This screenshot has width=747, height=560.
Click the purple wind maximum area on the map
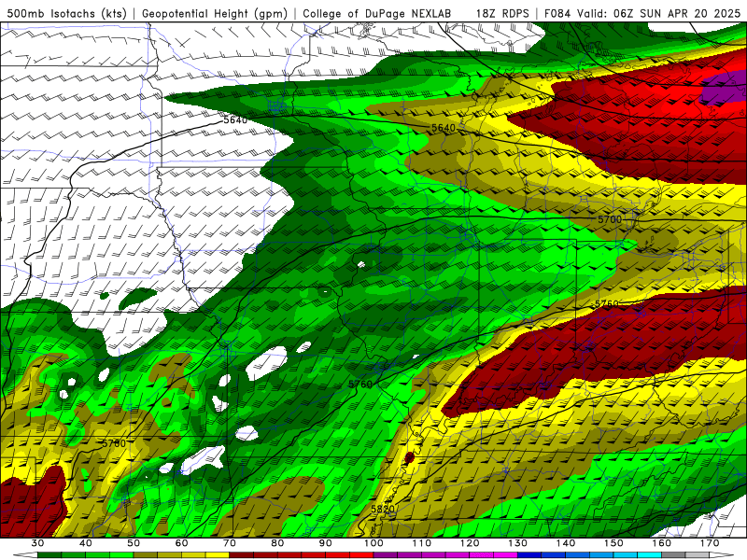725,88
